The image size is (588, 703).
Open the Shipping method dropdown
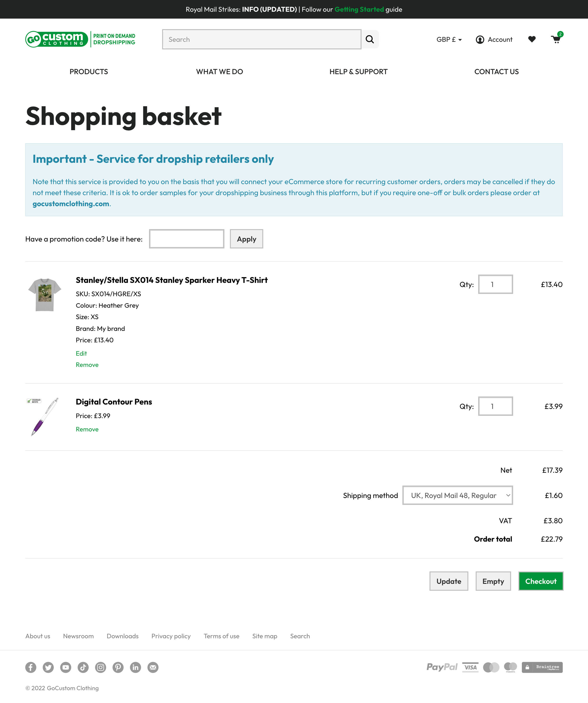tap(457, 495)
